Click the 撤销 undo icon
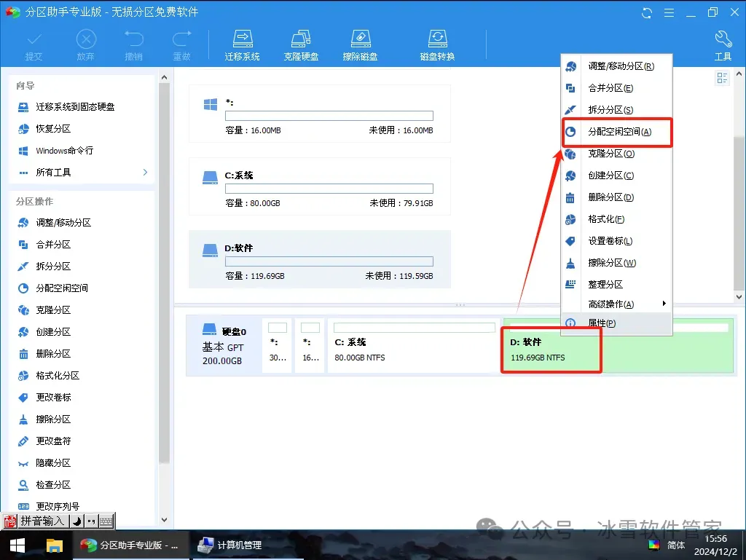The image size is (746, 560). (134, 46)
